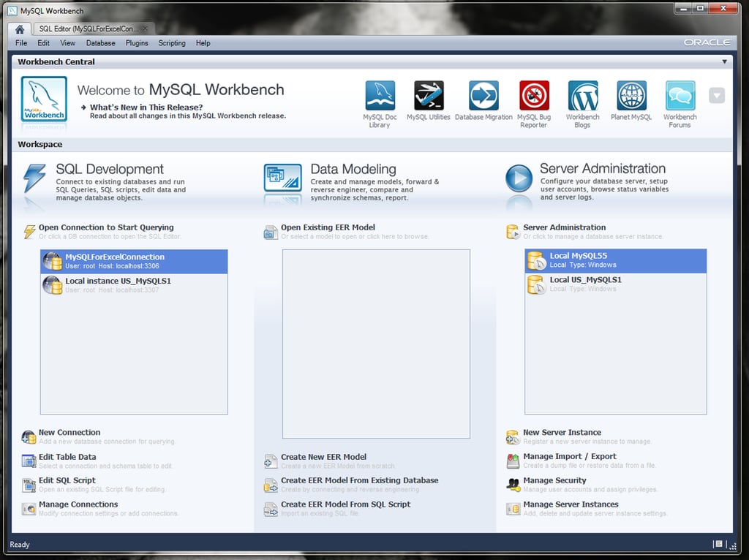Click the Edit SQL Script link

[x=67, y=480]
